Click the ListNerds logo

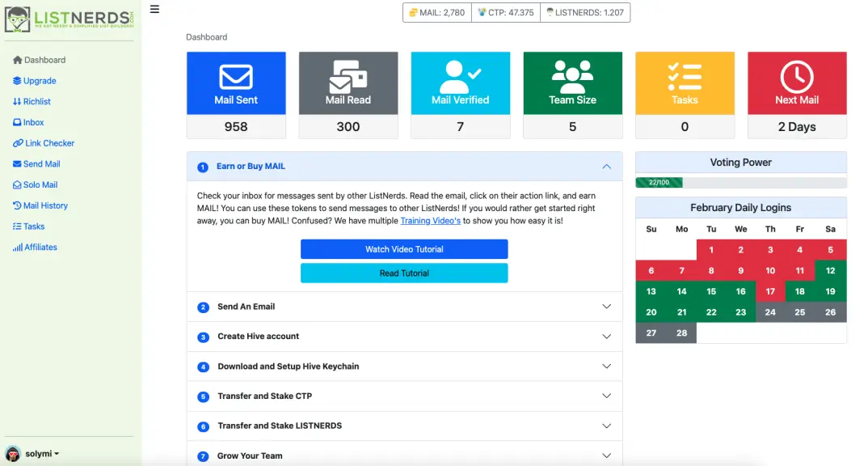[x=69, y=19]
